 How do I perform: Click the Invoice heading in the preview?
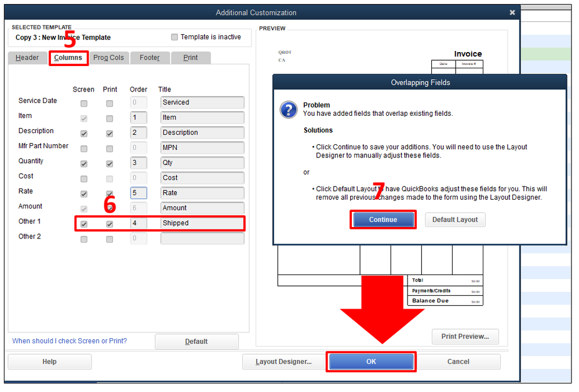[468, 54]
